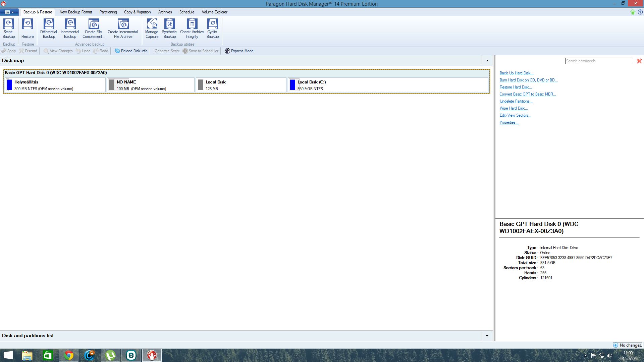Open uTorrent from taskbar
644x362 pixels.
click(110, 355)
